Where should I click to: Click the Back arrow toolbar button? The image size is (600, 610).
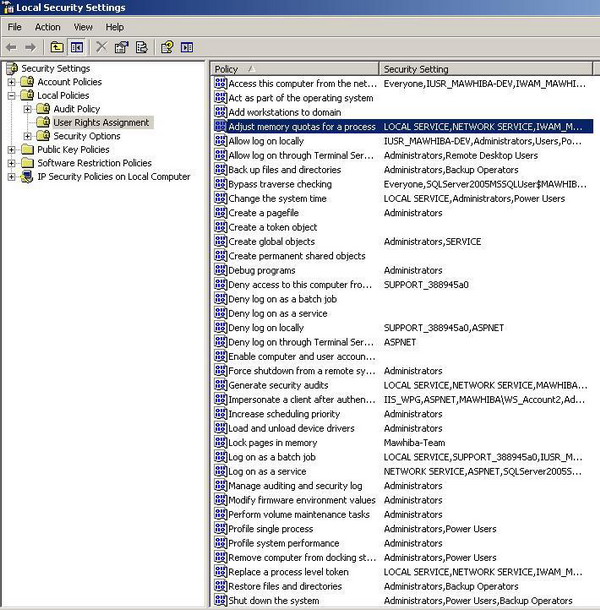pyautogui.click(x=11, y=47)
